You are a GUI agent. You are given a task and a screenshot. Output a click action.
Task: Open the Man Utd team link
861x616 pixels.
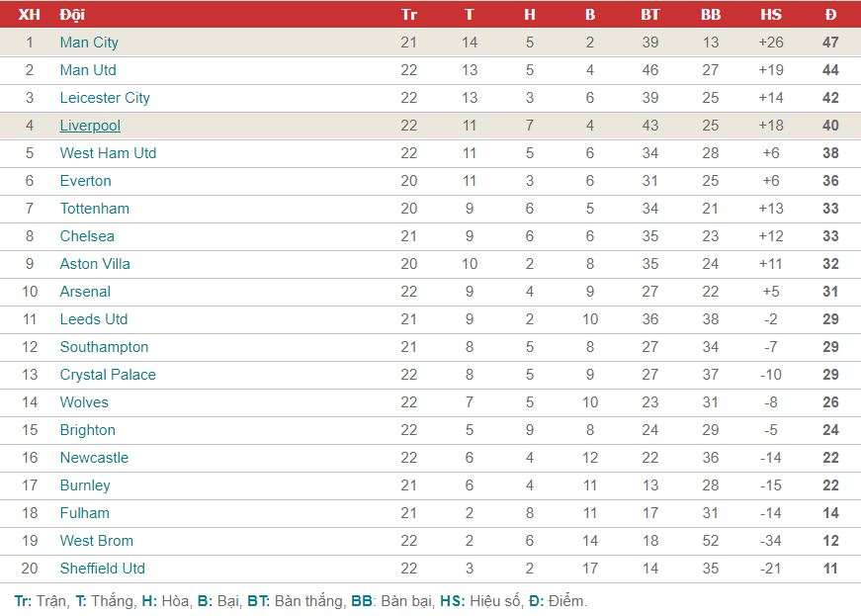pos(88,70)
